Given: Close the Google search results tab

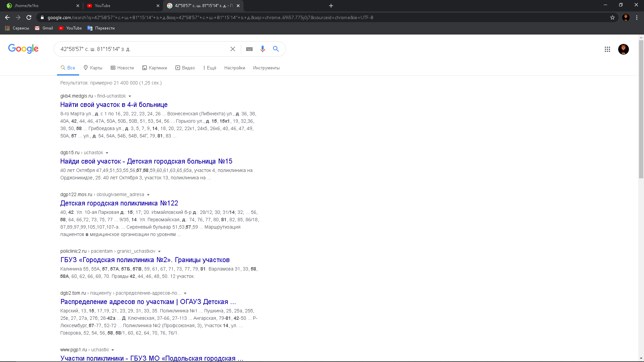Looking at the screenshot, I should point(238,6).
